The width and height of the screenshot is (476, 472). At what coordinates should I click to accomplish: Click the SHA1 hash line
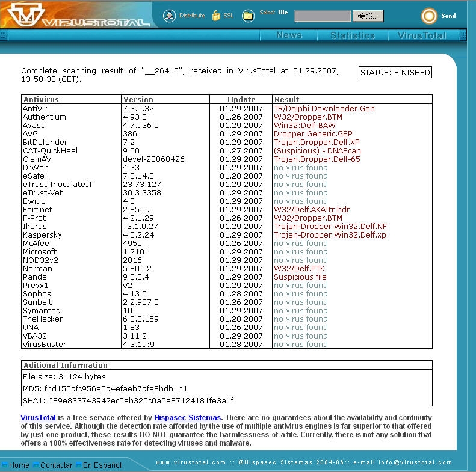point(128,401)
